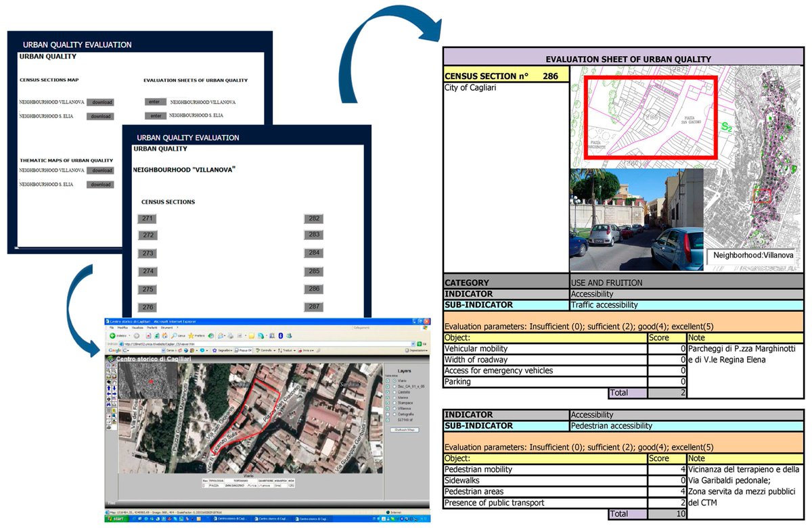The image size is (812, 528).
Task: Click the Windows start button
Action: [x=116, y=519]
